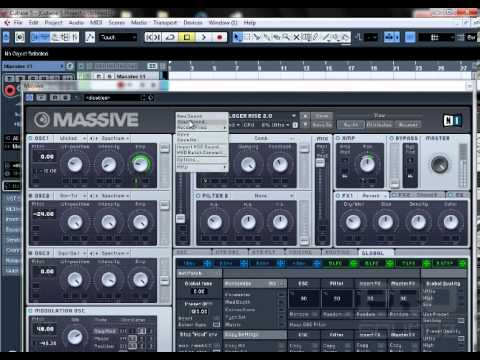Select the Object Selection arrow tool
480x360 pixels.
pos(237,37)
